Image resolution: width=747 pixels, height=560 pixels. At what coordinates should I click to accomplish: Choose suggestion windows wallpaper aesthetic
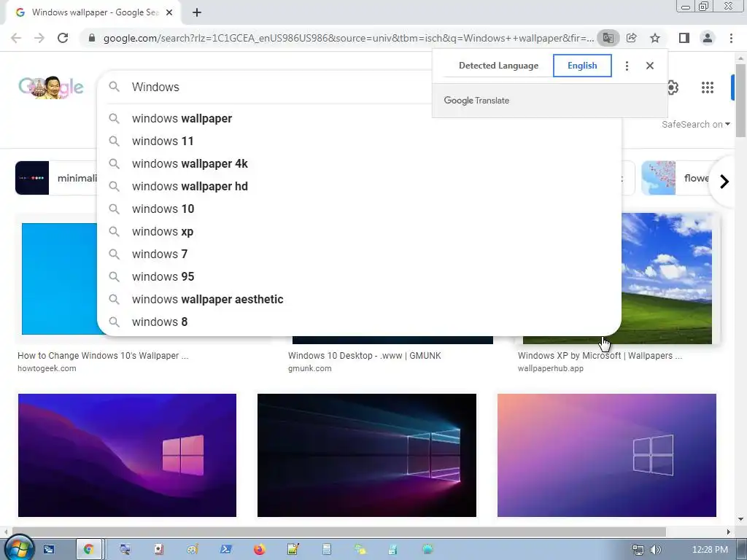click(x=359, y=300)
